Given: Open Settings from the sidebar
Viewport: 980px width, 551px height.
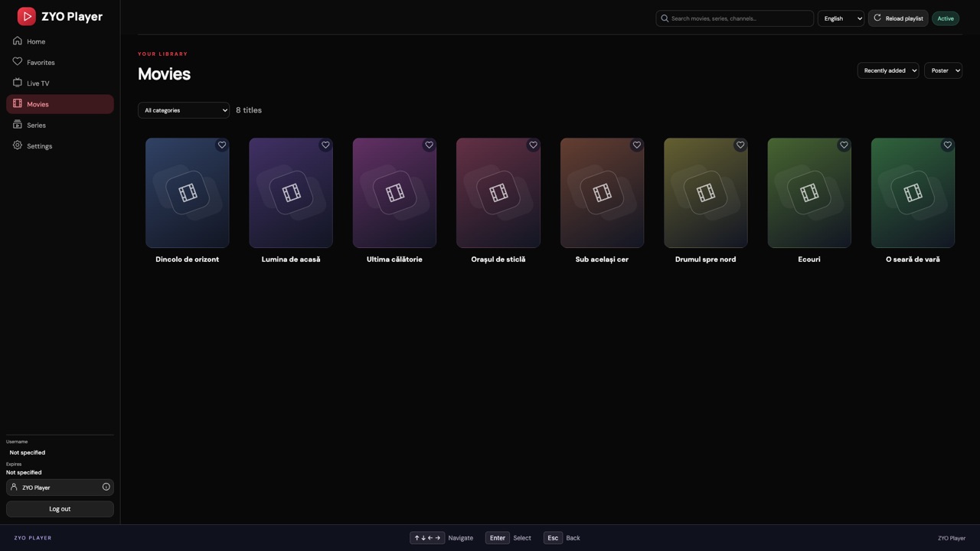Looking at the screenshot, I should coord(60,145).
